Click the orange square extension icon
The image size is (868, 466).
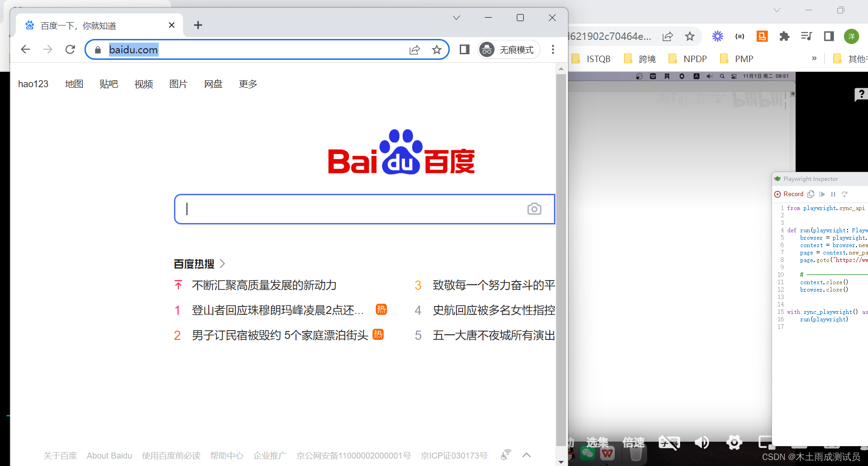coord(762,36)
